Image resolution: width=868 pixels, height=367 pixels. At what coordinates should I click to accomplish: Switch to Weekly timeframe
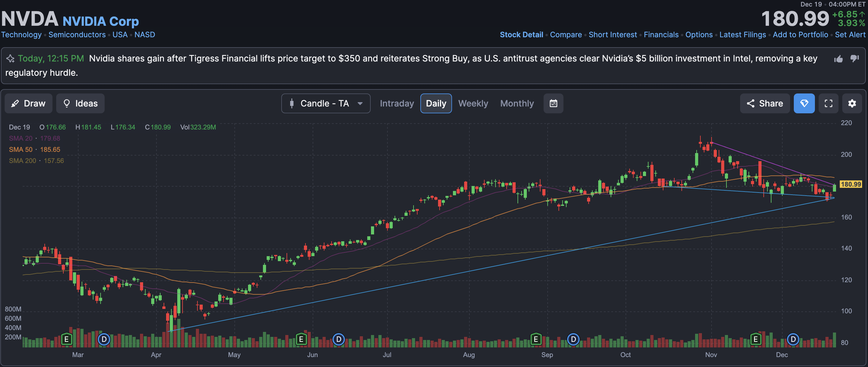coord(473,103)
